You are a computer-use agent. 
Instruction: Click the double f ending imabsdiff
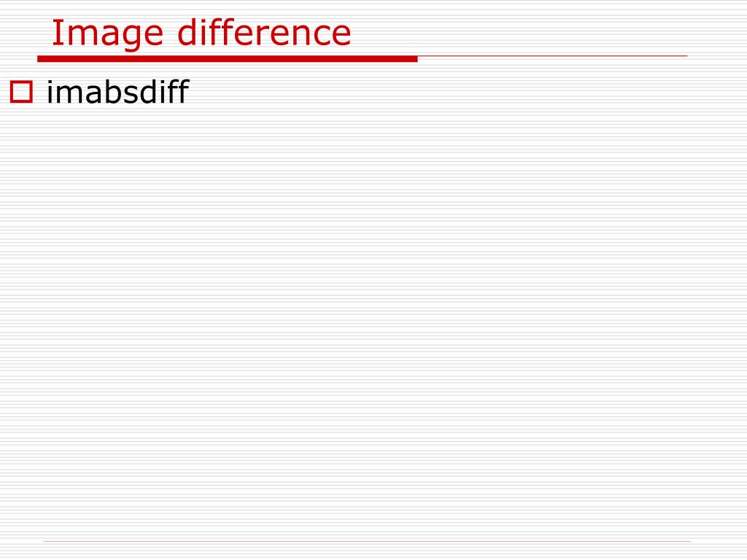180,91
